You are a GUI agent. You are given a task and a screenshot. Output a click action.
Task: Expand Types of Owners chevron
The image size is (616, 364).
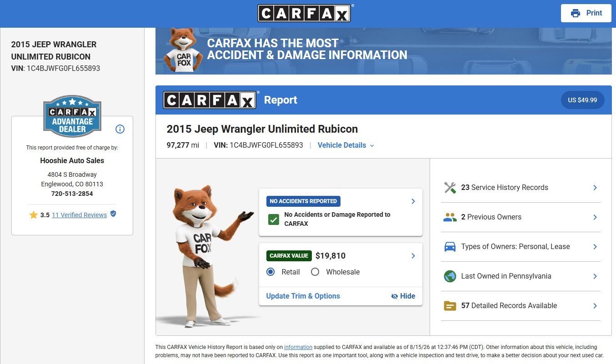[595, 247]
